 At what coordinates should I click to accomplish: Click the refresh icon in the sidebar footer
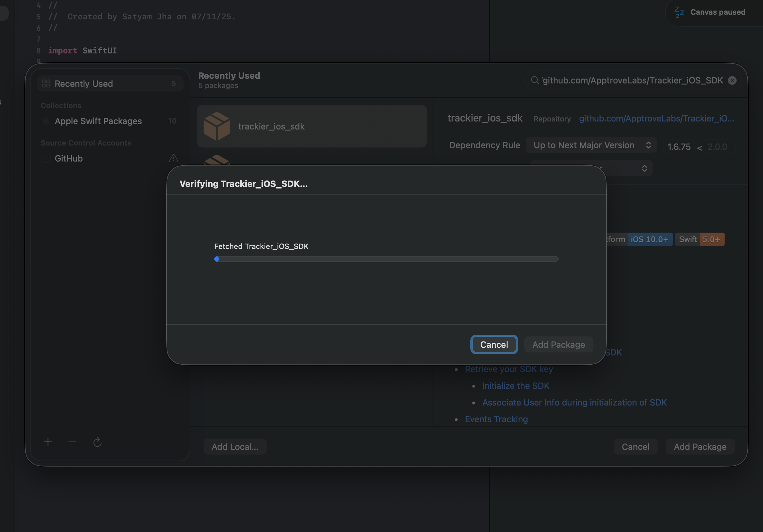click(x=97, y=442)
